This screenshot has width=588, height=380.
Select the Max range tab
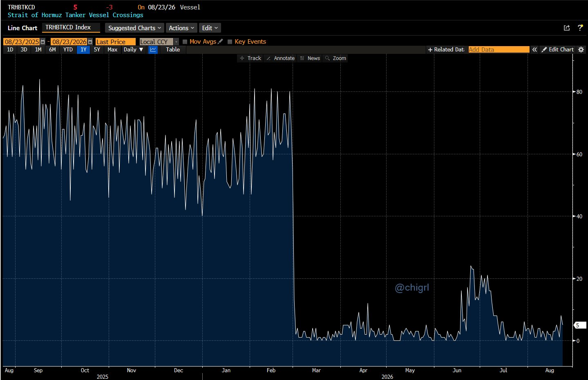point(112,49)
